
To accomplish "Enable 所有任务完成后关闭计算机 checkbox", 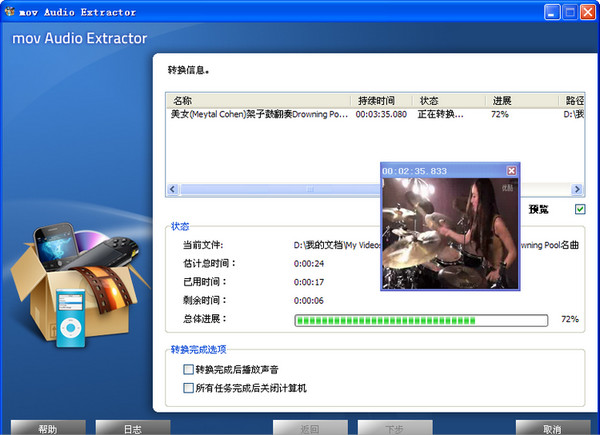I will (188, 387).
